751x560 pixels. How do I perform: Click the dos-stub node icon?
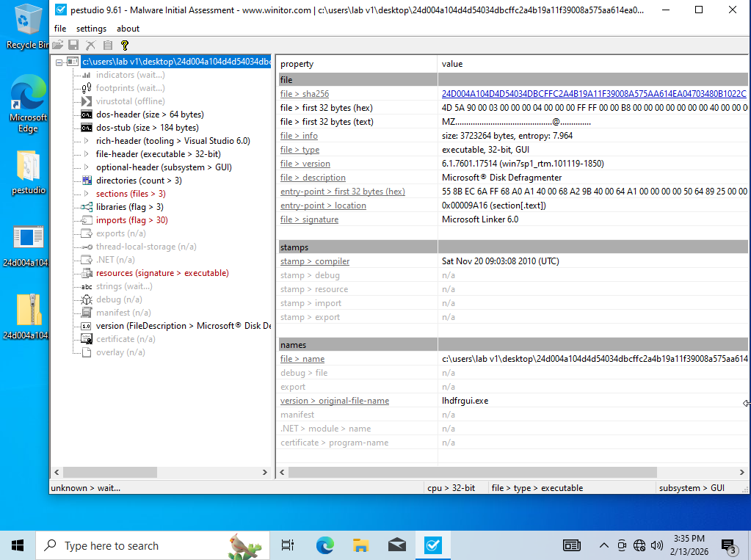(87, 128)
